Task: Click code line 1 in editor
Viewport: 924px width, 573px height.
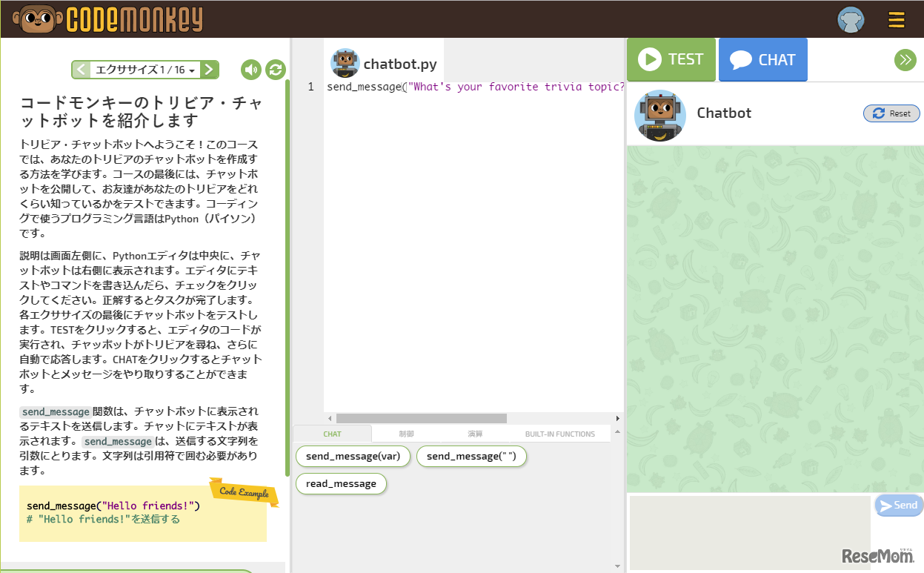Action: (x=475, y=87)
